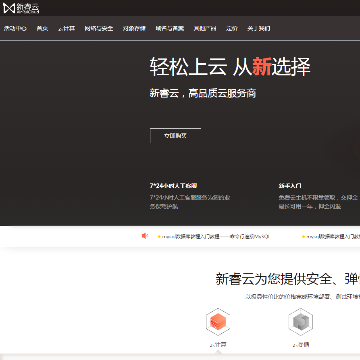The width and height of the screenshot is (360, 360).
Task: Click the banner headline 轻松上云 从新选择
Action: (230, 66)
